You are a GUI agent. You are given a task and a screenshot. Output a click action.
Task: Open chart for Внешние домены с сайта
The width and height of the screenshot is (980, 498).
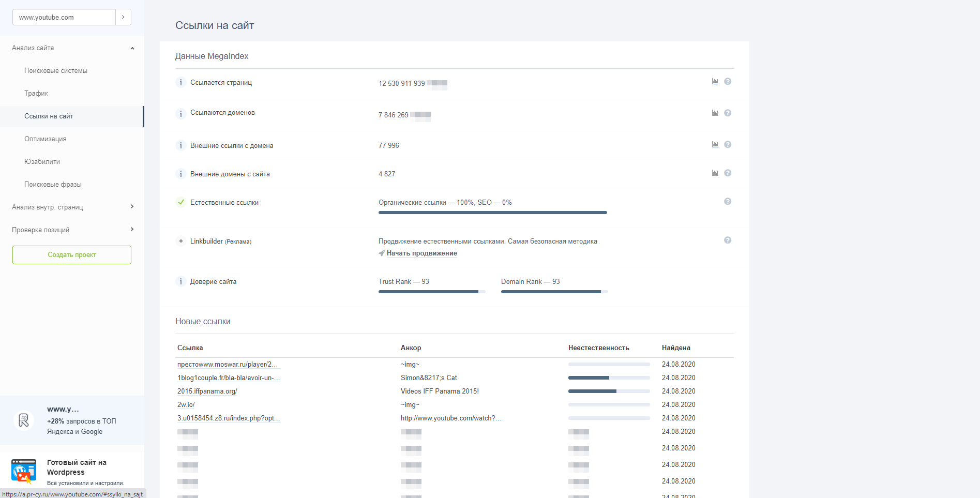coord(715,173)
